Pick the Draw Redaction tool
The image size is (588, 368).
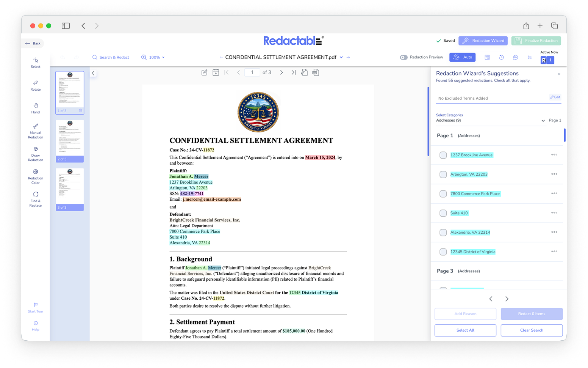click(36, 154)
